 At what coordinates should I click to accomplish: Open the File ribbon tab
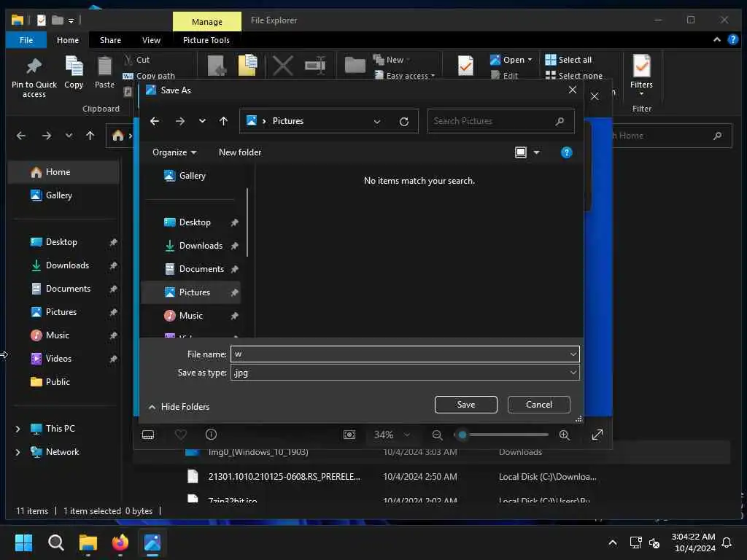click(x=26, y=40)
